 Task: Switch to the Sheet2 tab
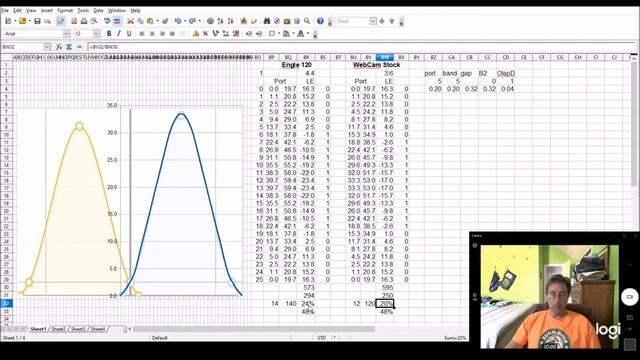pos(58,329)
